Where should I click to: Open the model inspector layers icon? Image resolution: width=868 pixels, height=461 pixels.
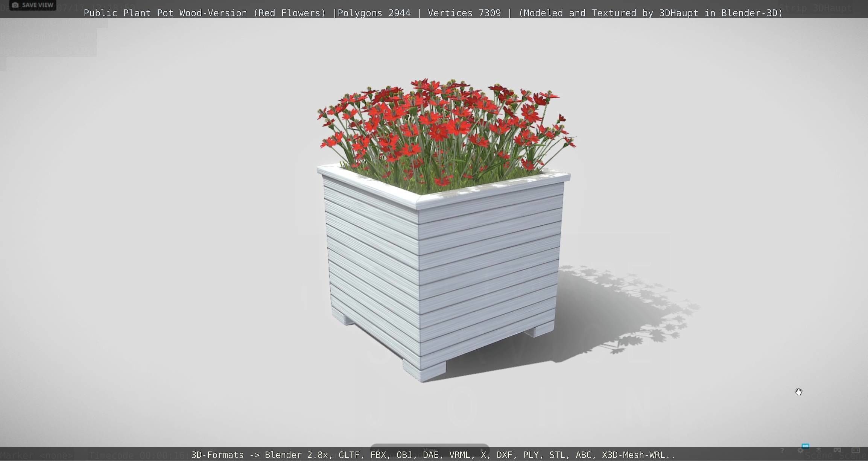[x=819, y=450]
